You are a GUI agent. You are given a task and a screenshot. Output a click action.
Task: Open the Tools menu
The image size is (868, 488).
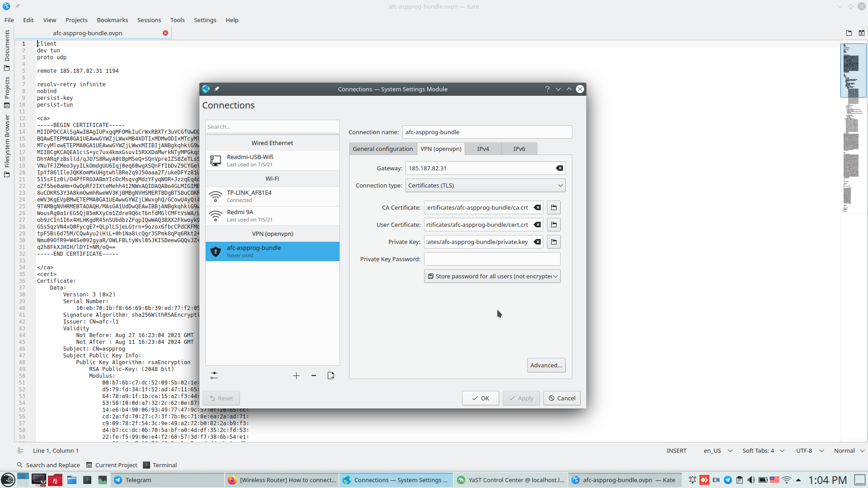tap(177, 20)
